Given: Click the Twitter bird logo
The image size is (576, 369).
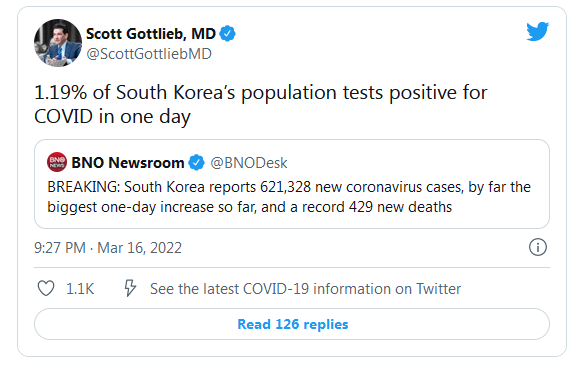Looking at the screenshot, I should [537, 31].
